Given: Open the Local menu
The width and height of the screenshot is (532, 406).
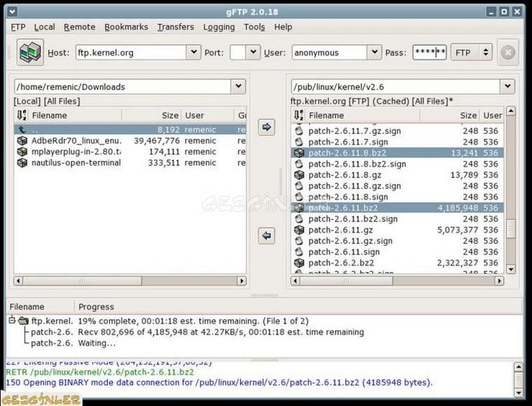Looking at the screenshot, I should point(45,27).
